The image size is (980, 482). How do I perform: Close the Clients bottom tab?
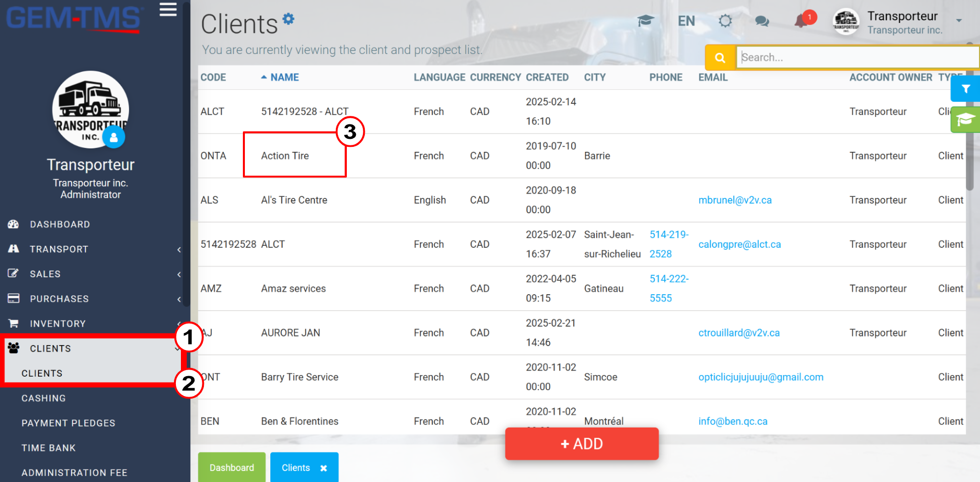pyautogui.click(x=323, y=468)
